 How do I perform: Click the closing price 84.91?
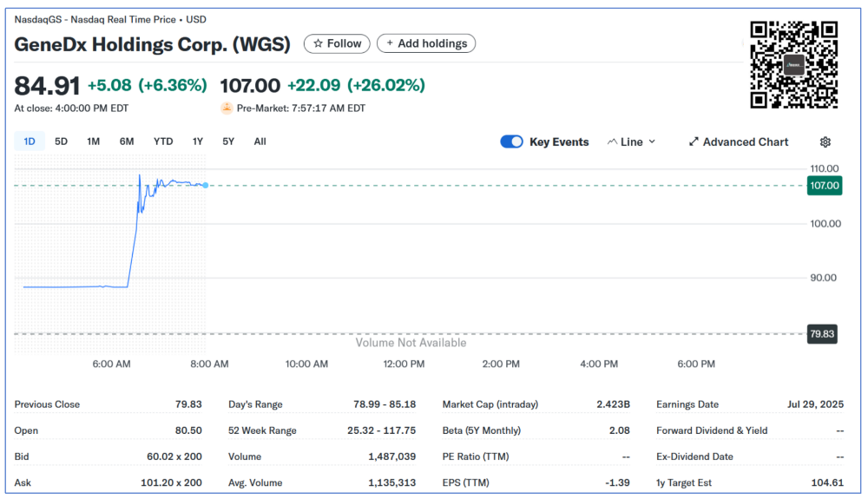coord(47,86)
